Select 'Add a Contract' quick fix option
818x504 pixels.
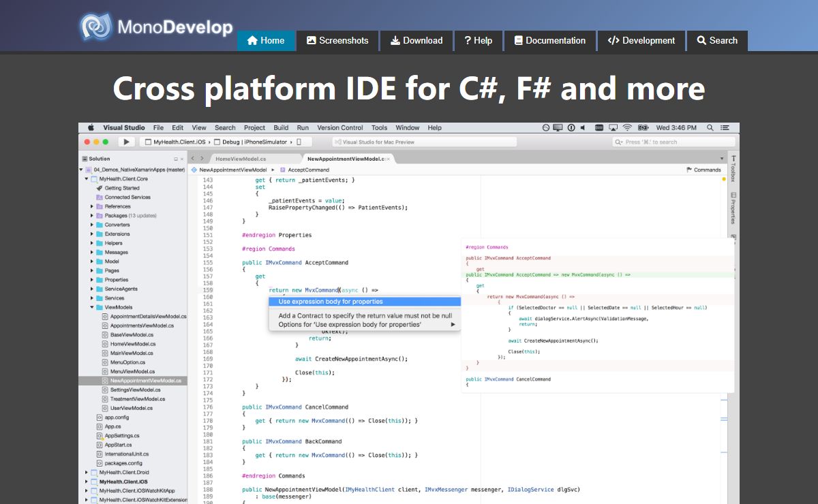click(x=365, y=315)
